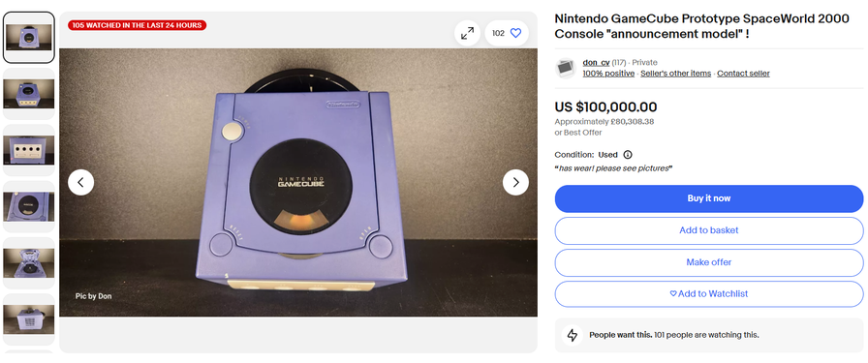Click the Buy it now button
Image resolution: width=868 pixels, height=363 pixels.
(709, 198)
